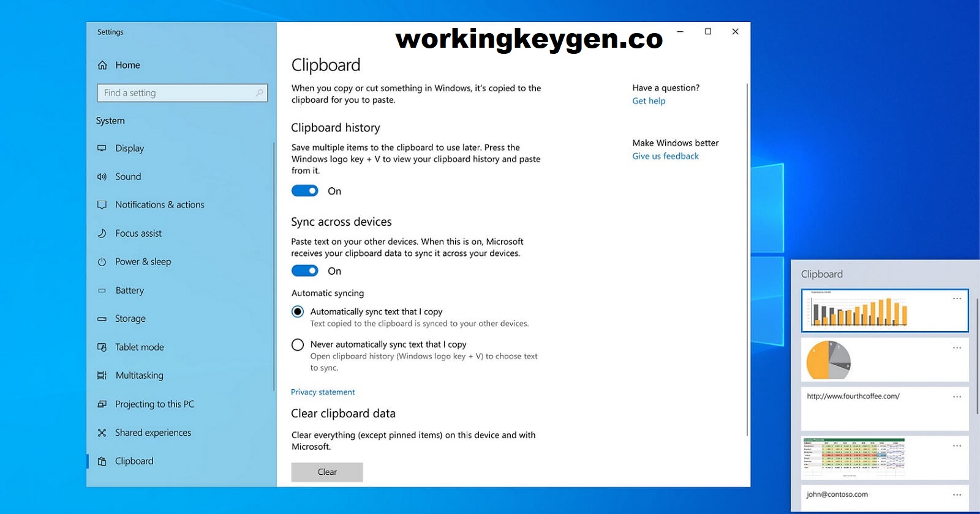Click the Tablet mode icon
The width and height of the screenshot is (980, 514).
coord(102,347)
